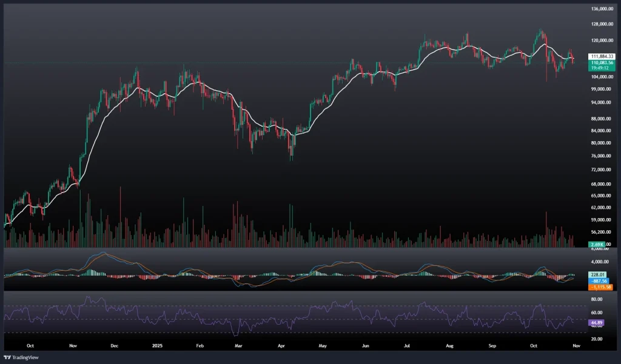This screenshot has height=364, width=621.
Task: Select the Apr marker on time axis
Action: (281, 346)
